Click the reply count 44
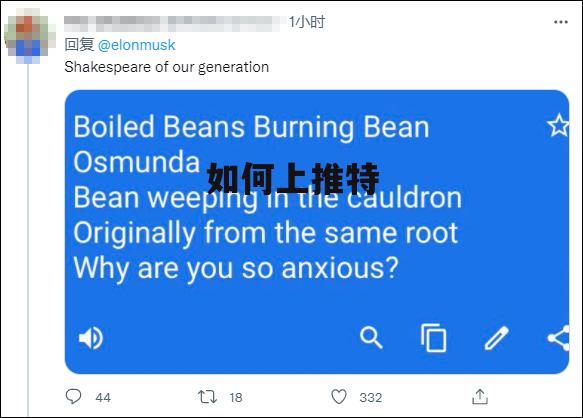The width and height of the screenshot is (583, 418). coord(103,398)
